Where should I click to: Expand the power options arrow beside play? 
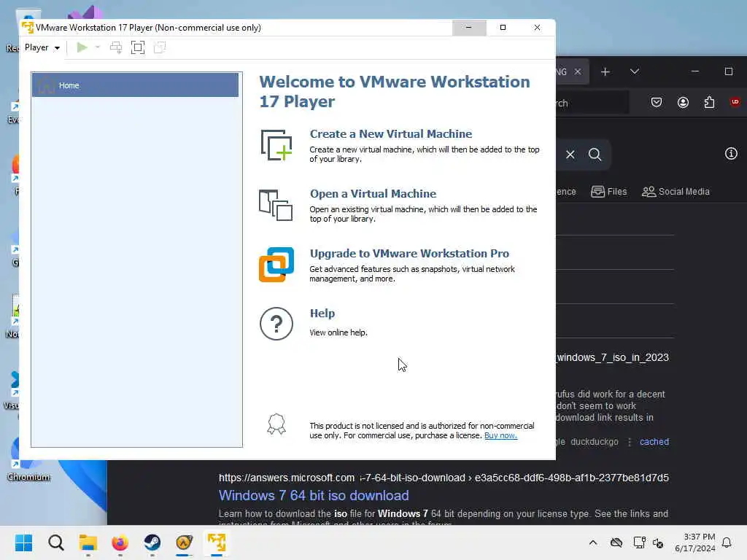98,47
